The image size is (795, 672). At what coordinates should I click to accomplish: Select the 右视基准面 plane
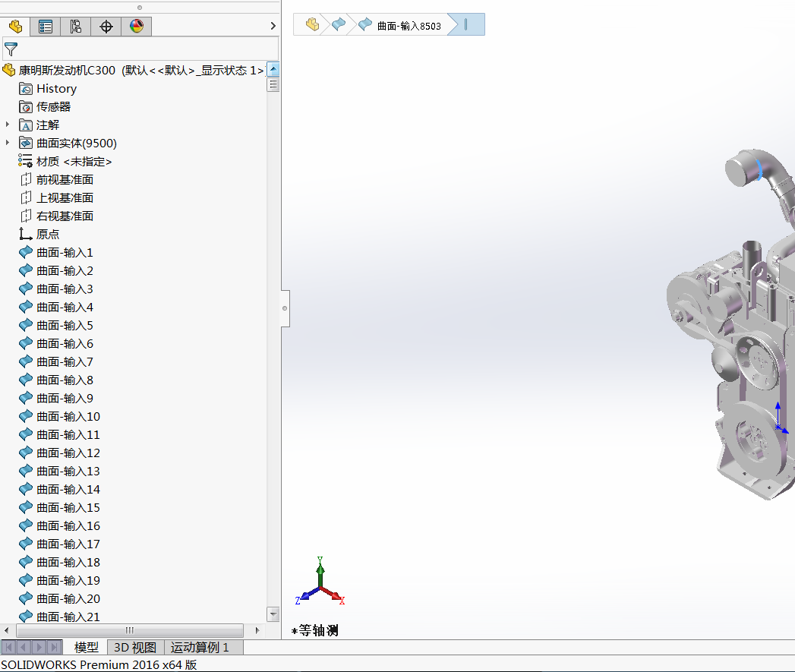point(56,216)
